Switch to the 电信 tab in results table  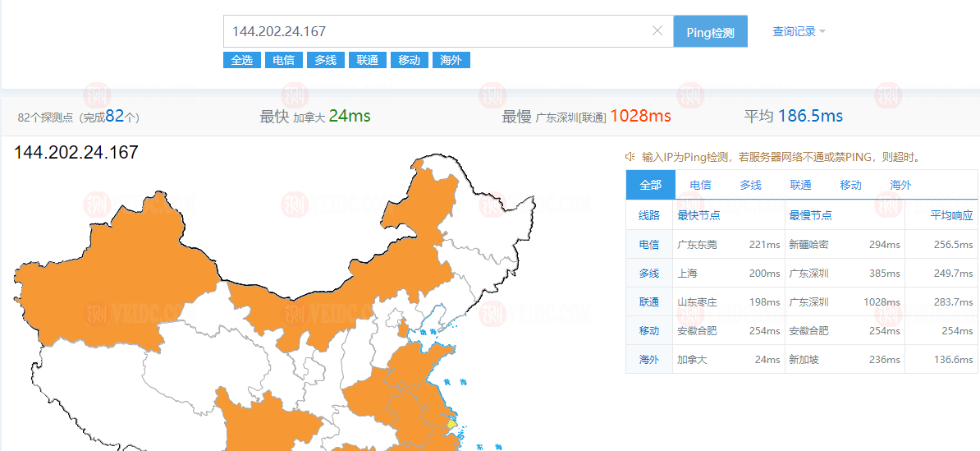701,185
